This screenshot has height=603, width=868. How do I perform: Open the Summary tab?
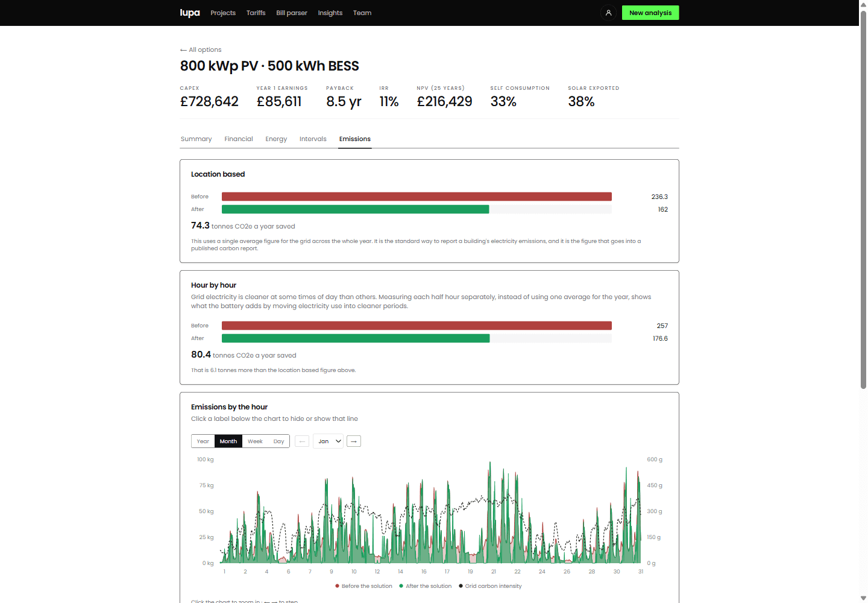[x=197, y=139]
